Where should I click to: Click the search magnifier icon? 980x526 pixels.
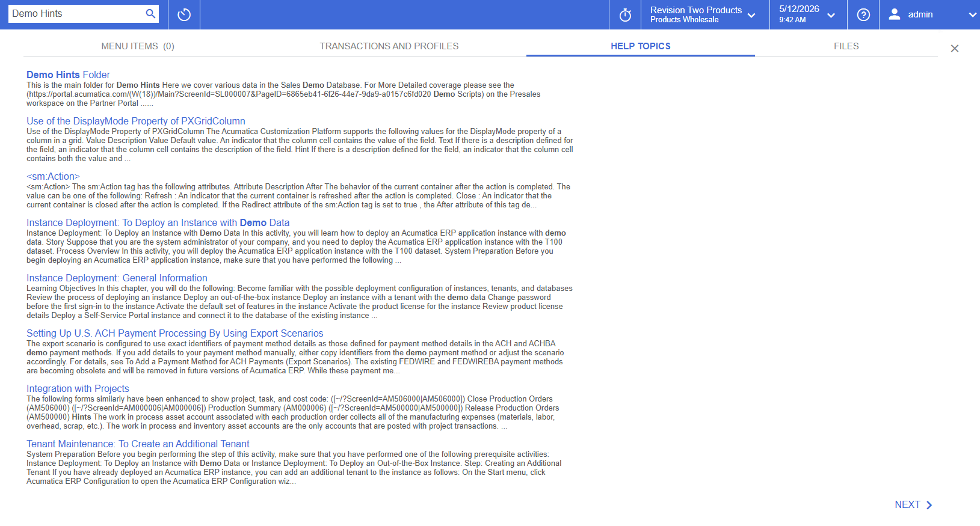[x=150, y=14]
